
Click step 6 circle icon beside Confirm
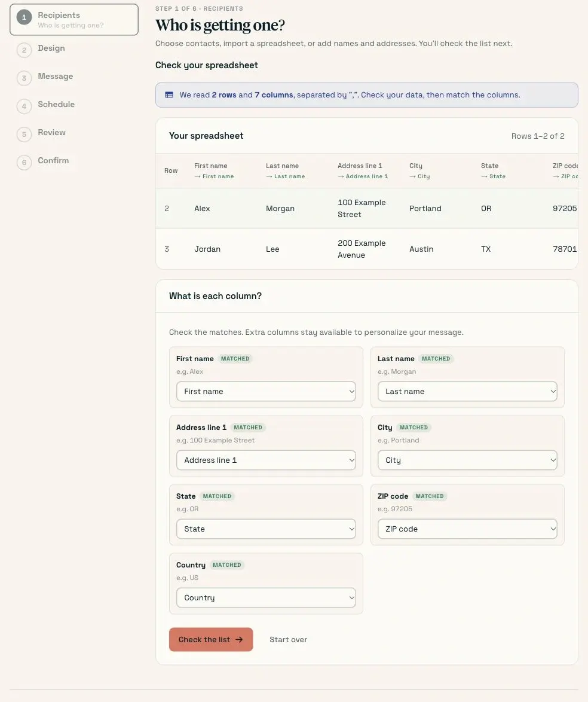24,162
